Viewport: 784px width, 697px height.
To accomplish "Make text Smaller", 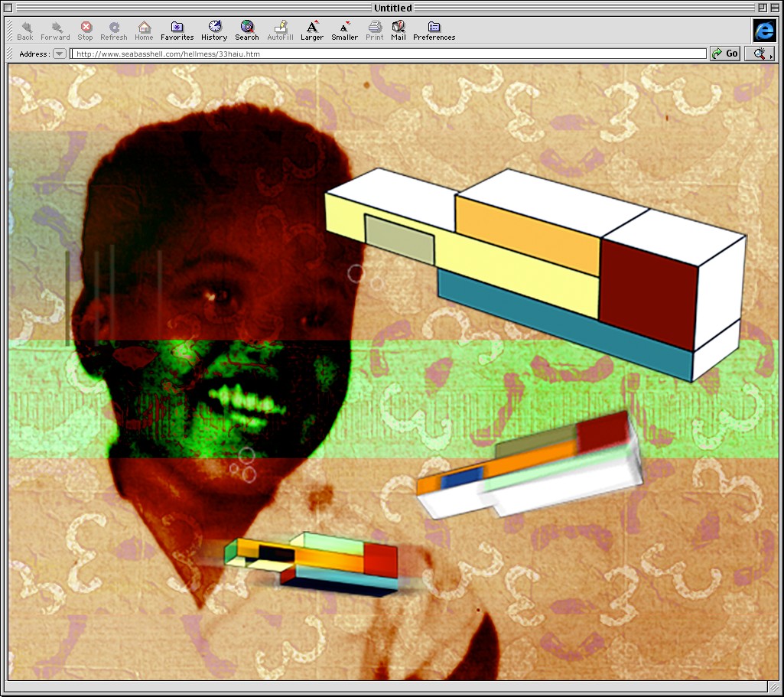I will [344, 31].
